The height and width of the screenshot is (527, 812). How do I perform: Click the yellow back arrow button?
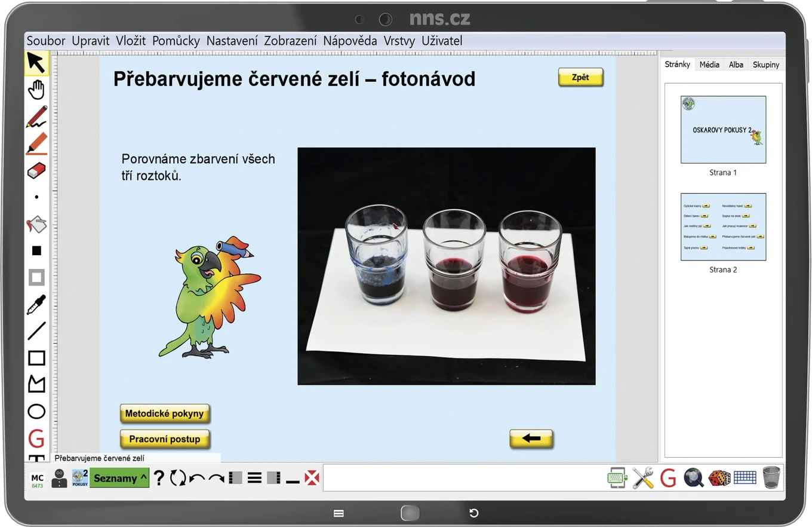(531, 439)
